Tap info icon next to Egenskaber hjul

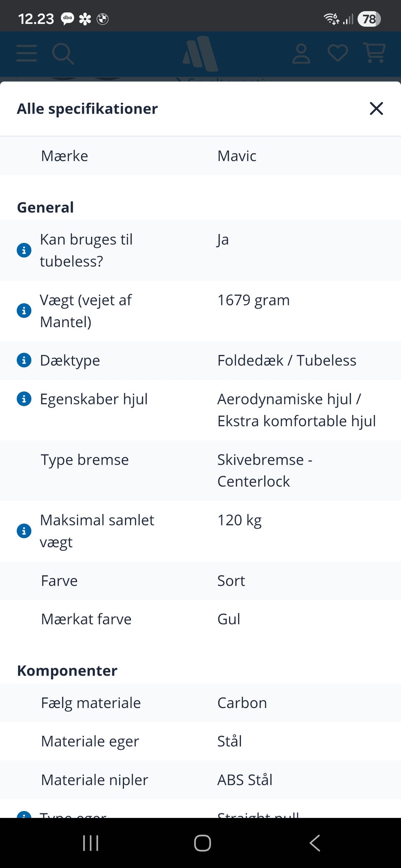point(24,399)
